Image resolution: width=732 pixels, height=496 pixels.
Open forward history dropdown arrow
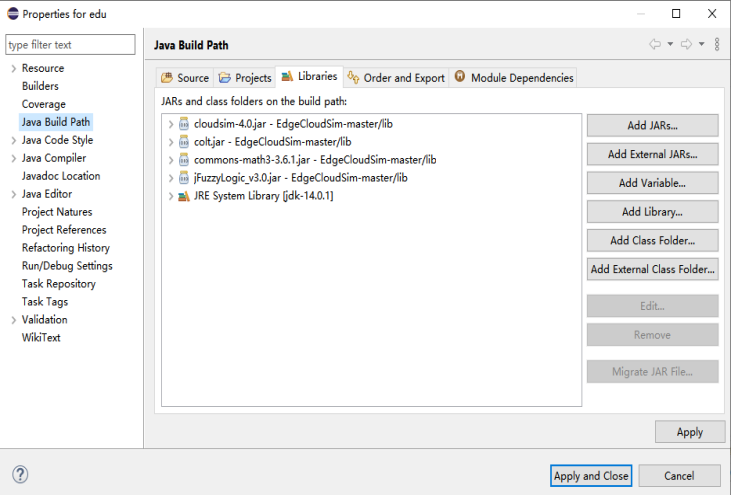point(701,44)
